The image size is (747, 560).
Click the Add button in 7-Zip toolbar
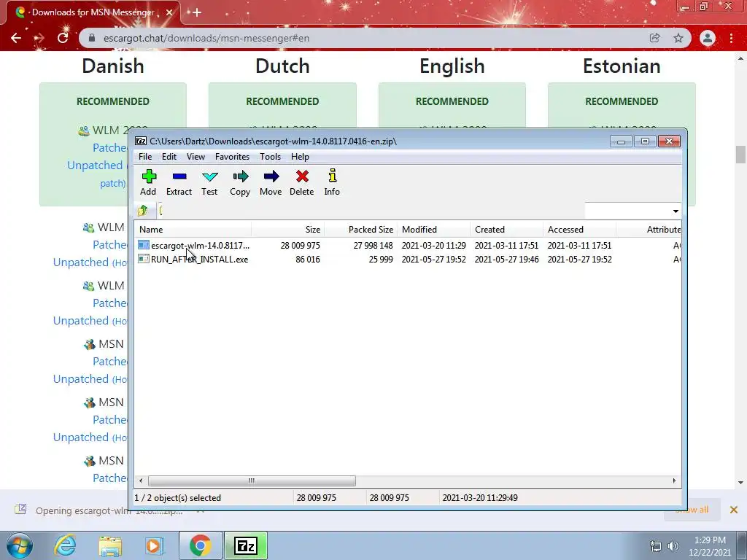point(148,183)
